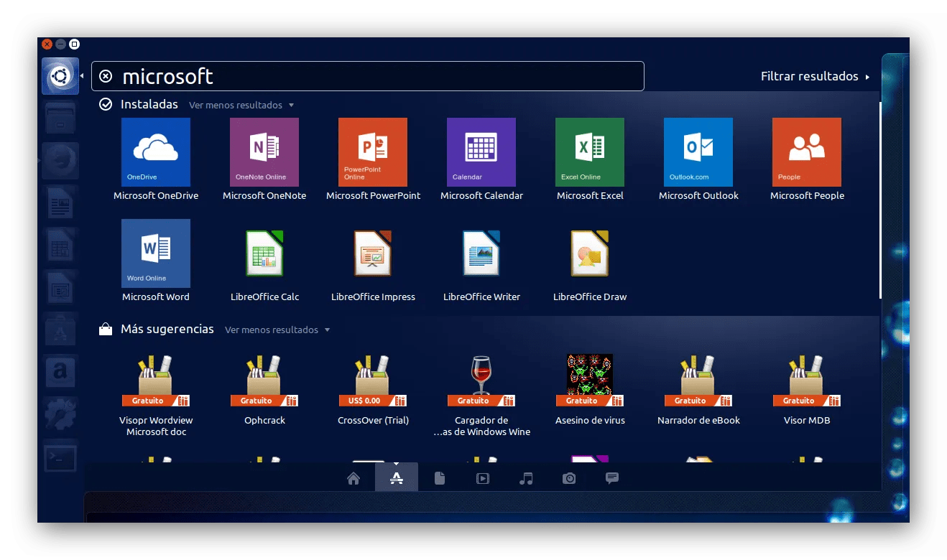Screen dimensions: 947x560
Task: Select Visor MDB suggestion
Action: click(x=807, y=381)
